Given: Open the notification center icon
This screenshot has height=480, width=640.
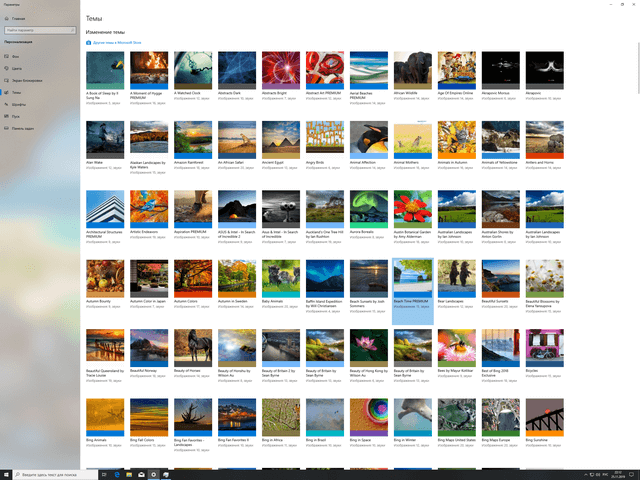Looking at the screenshot, I should (x=632, y=475).
